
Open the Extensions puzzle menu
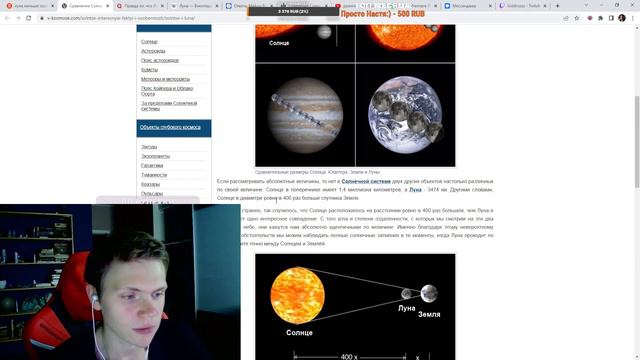click(x=600, y=18)
